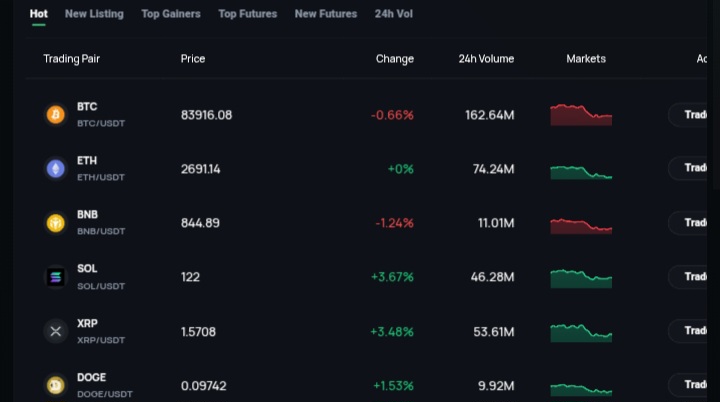Image resolution: width=720 pixels, height=402 pixels.
Task: Click the 74.24M volume value
Action: coord(494,169)
